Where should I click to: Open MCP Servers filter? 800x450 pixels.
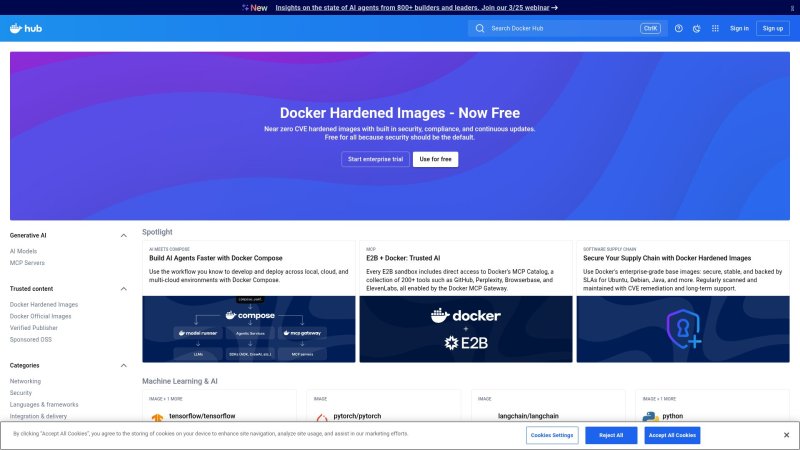[x=27, y=263]
